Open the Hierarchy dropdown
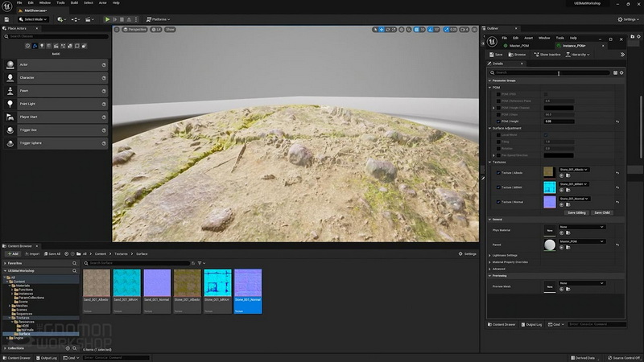This screenshot has width=644, height=362. 577,55
